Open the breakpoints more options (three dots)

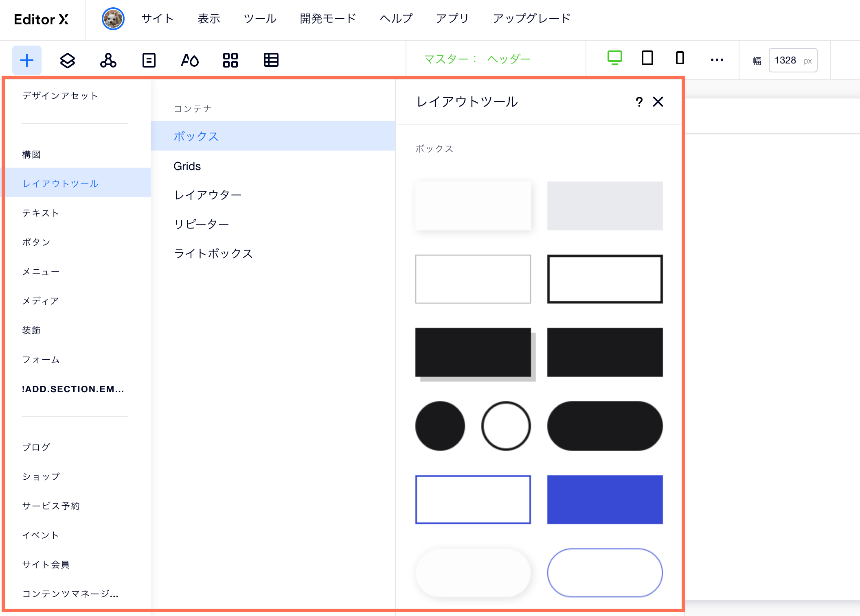click(717, 60)
